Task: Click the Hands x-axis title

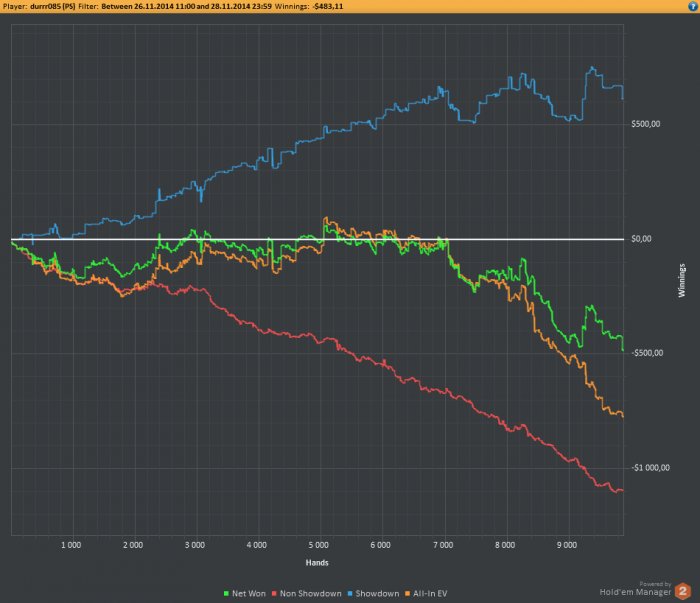Action: point(317,563)
